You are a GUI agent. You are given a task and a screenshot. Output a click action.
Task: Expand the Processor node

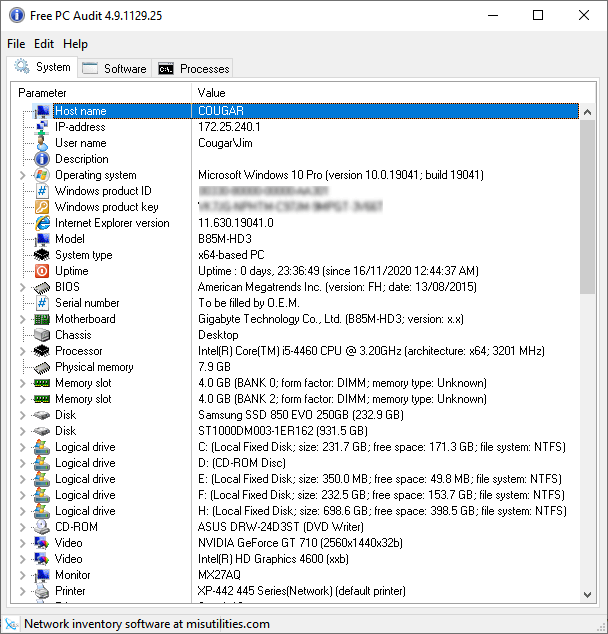pyautogui.click(x=23, y=351)
